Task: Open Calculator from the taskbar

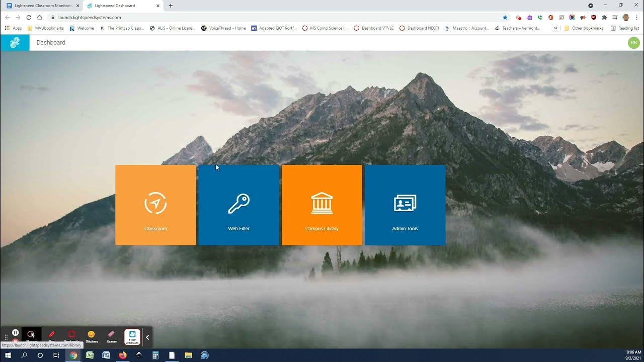Action: point(155,355)
